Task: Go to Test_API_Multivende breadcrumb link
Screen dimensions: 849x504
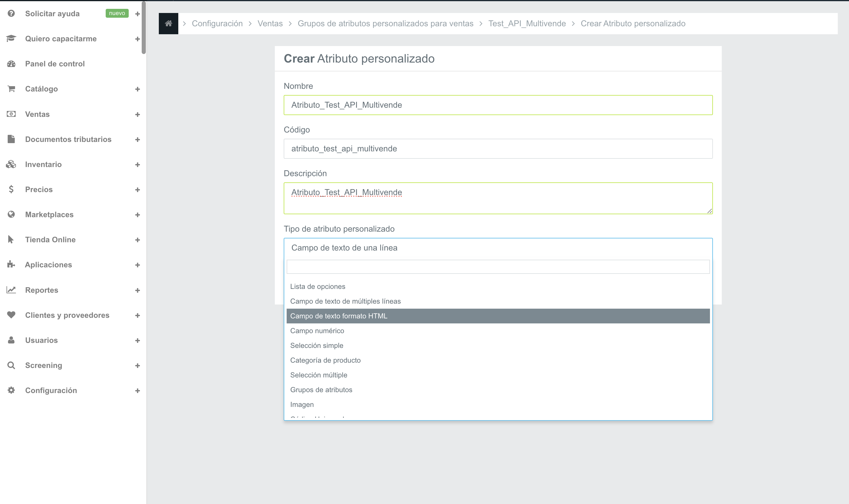Action: pos(527,23)
